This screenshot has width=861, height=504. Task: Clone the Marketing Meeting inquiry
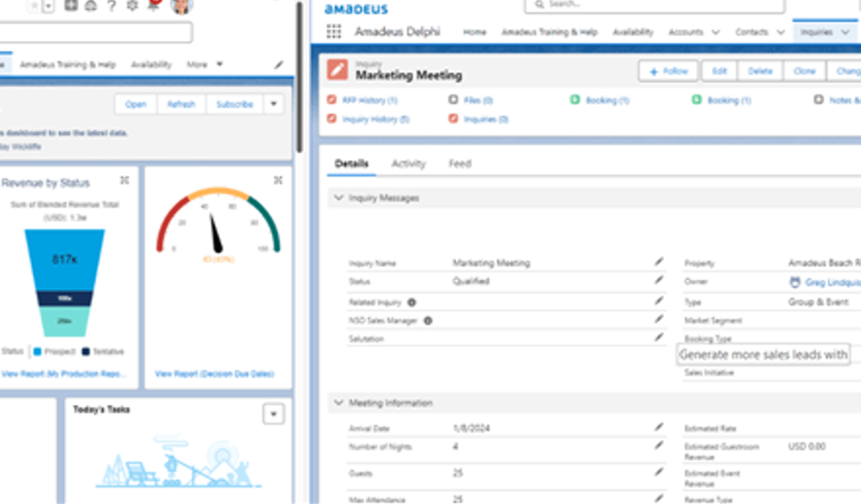(x=804, y=71)
